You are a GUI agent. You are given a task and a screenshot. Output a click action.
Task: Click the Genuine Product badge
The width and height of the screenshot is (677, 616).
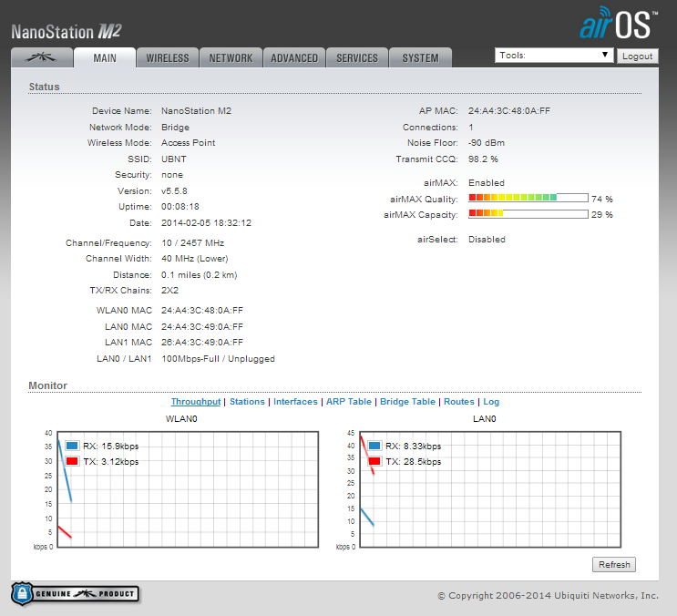75,593
